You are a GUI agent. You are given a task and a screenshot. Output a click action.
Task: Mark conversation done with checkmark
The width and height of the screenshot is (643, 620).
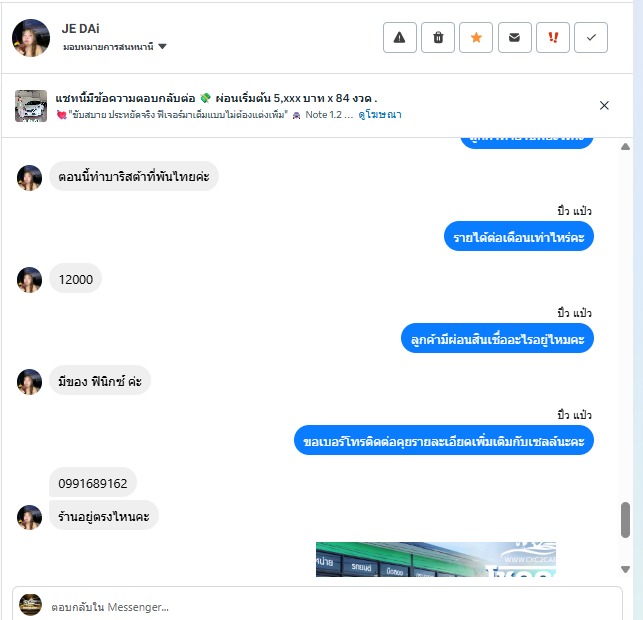point(591,38)
